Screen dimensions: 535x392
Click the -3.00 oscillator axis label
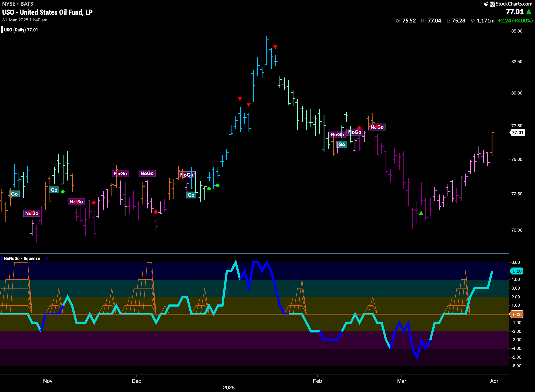pos(516,340)
